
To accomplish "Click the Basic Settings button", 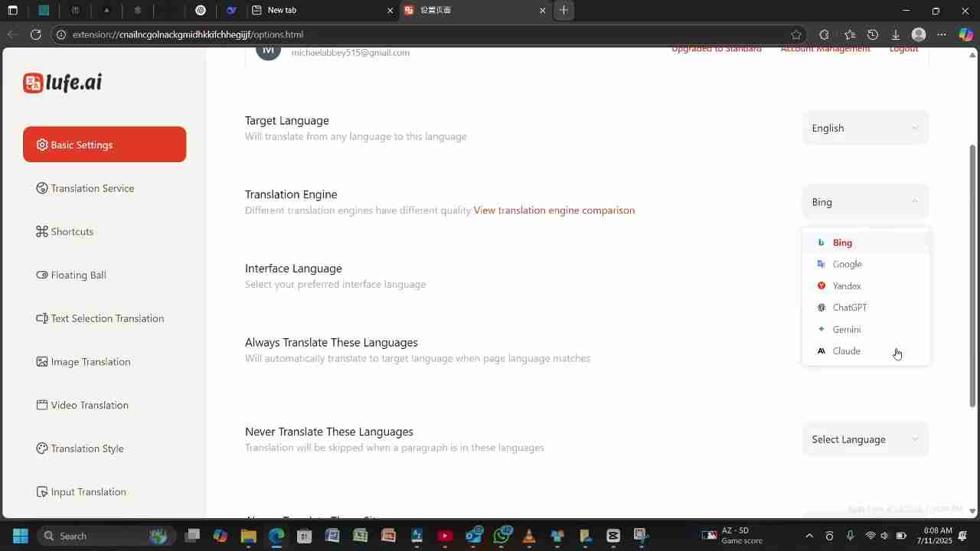I will [x=105, y=145].
